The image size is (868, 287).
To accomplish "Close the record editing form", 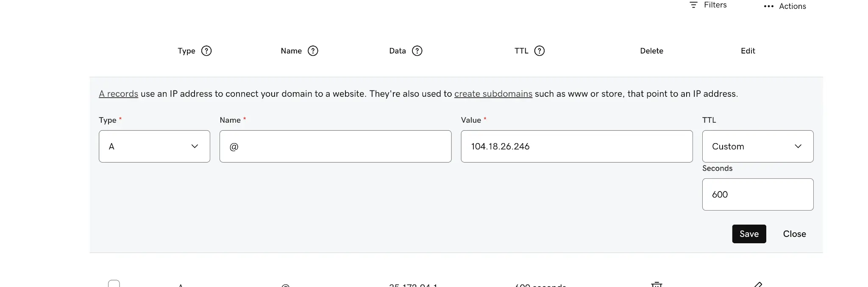I will (794, 234).
